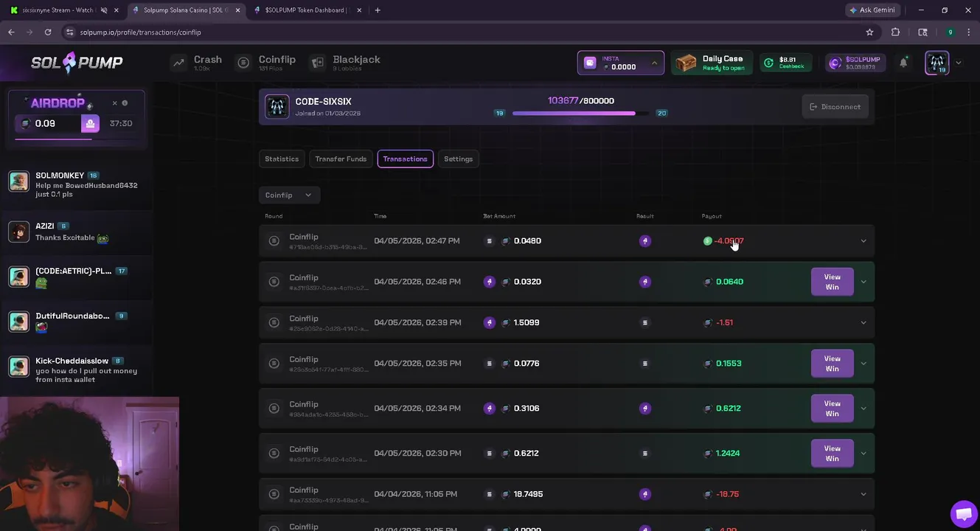Switch to sixsixnyne Stream tab
Screen dimensions: 980x531
(x=58, y=10)
